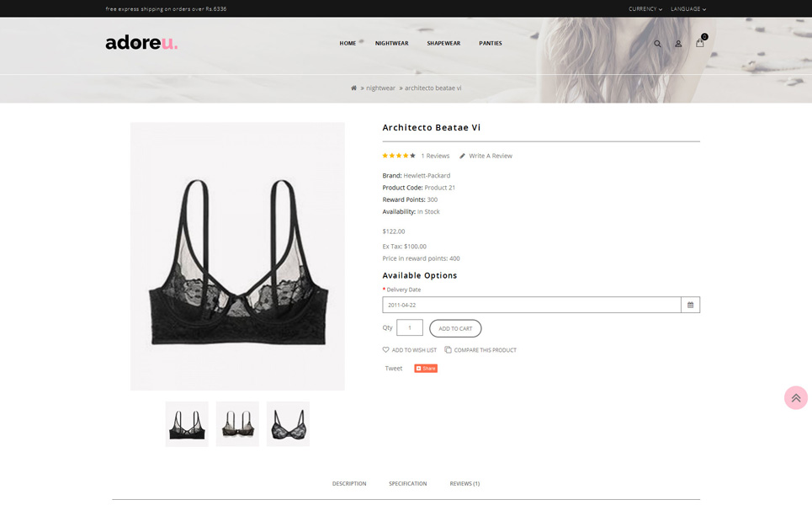Open the user account icon
Viewport: 812px width, 505px height.
[678, 44]
